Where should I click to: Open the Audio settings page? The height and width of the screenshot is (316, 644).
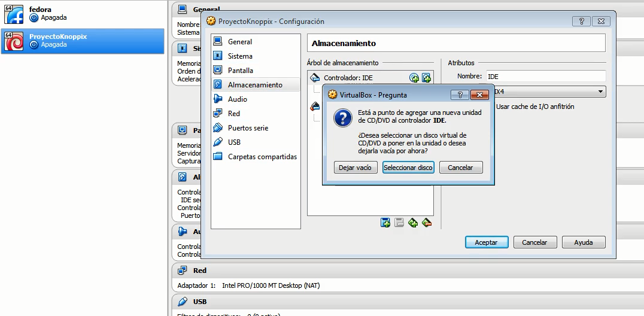click(x=256, y=99)
